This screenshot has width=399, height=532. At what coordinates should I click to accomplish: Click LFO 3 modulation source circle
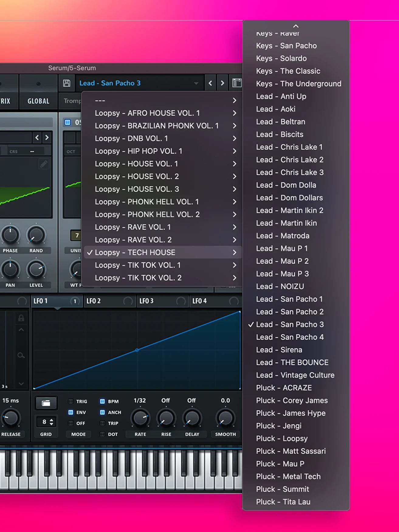pos(181,301)
